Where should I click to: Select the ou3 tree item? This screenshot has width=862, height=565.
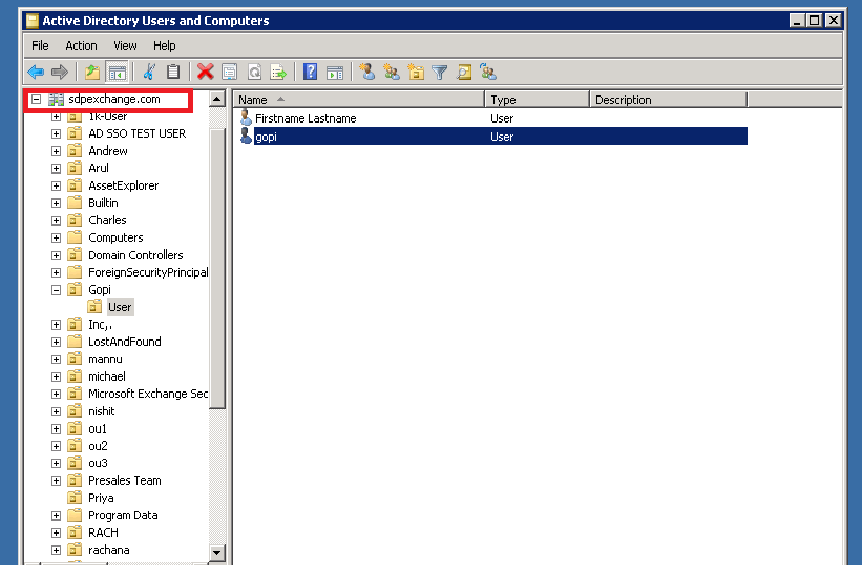pyautogui.click(x=98, y=463)
